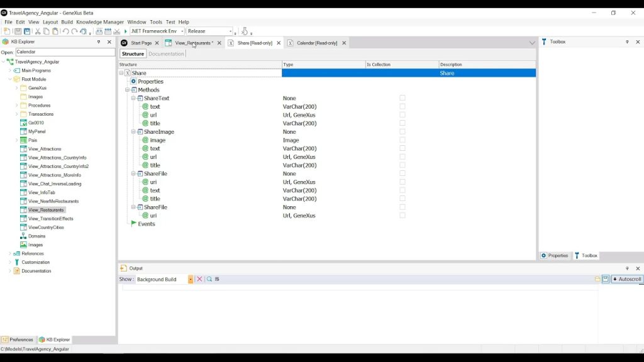Screen dimensions: 644x362
Task: Click the Undo arrow icon
Action: (65, 31)
